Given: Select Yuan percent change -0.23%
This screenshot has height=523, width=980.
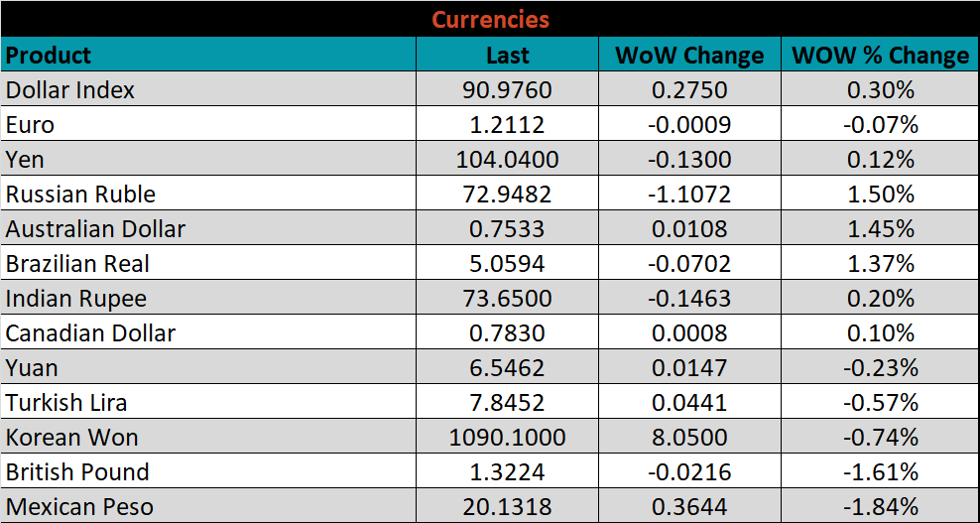Looking at the screenshot, I should coord(880,368).
